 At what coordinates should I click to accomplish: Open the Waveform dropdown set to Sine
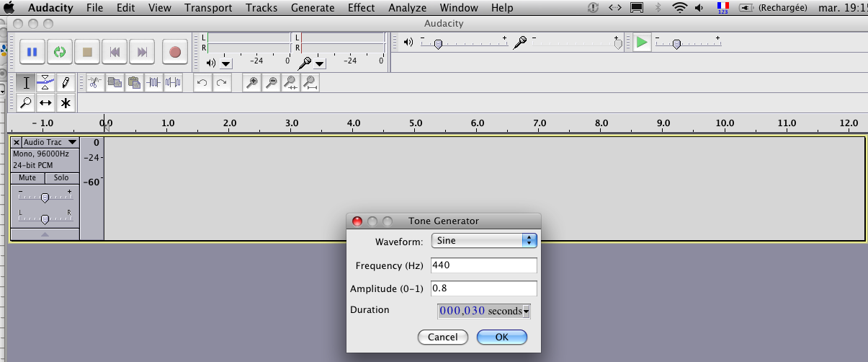[484, 241]
